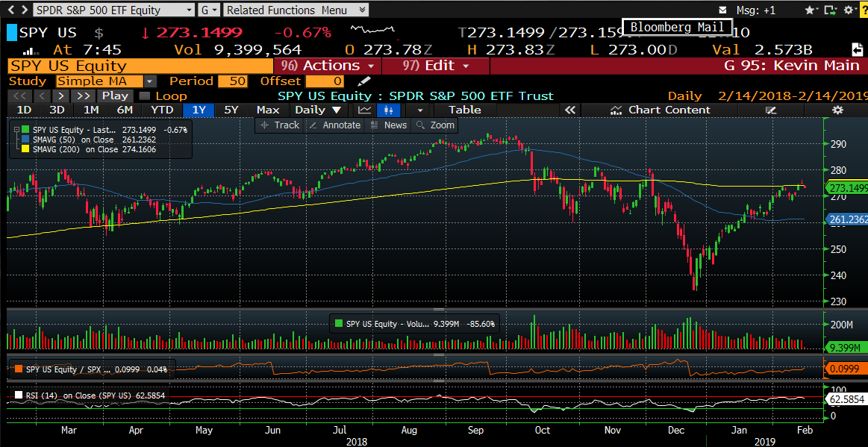Open the 96) Actions dropdown
The image size is (868, 447).
coord(328,66)
